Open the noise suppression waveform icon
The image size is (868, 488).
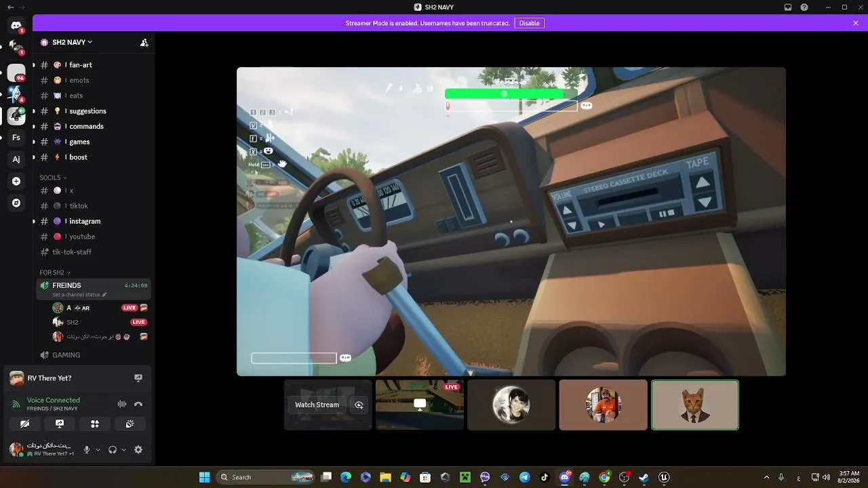(x=122, y=404)
